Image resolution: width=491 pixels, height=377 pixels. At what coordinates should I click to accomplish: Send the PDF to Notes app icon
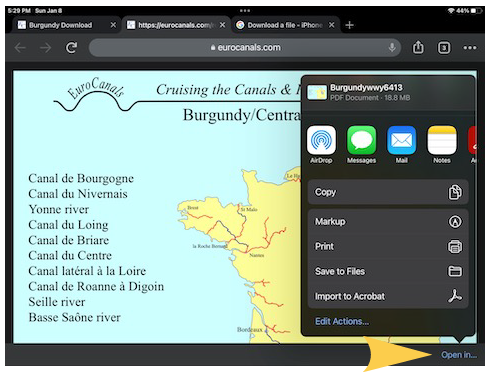tap(442, 140)
